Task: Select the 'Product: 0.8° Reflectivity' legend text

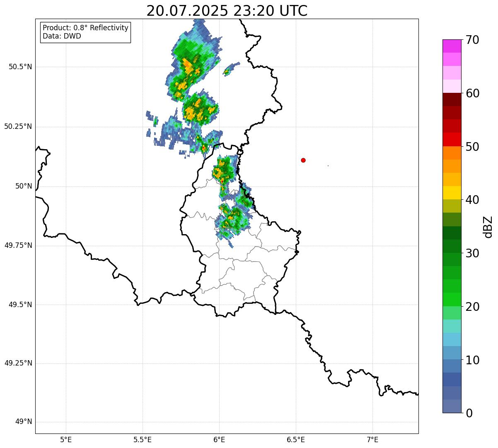Action: tap(86, 28)
